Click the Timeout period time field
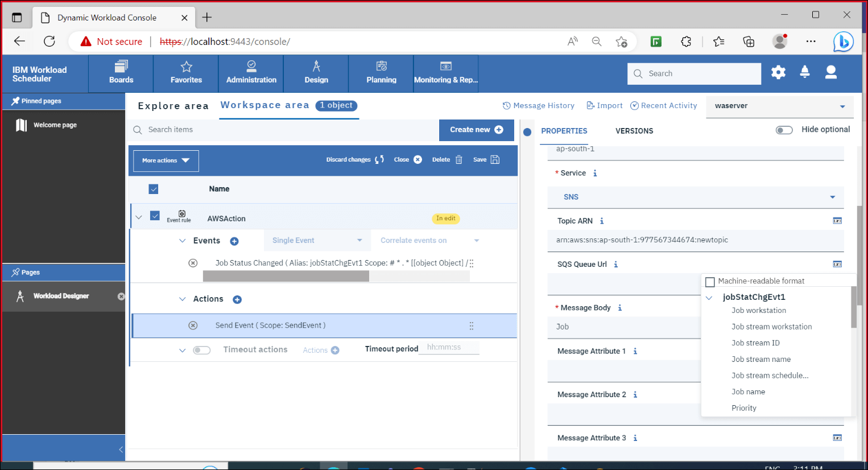Viewport: 868px width, 470px height. (449, 348)
